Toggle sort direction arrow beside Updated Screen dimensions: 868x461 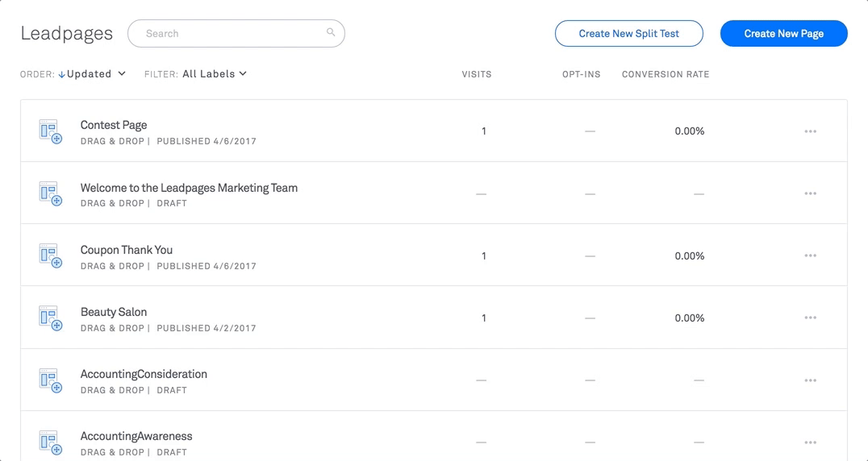(61, 74)
